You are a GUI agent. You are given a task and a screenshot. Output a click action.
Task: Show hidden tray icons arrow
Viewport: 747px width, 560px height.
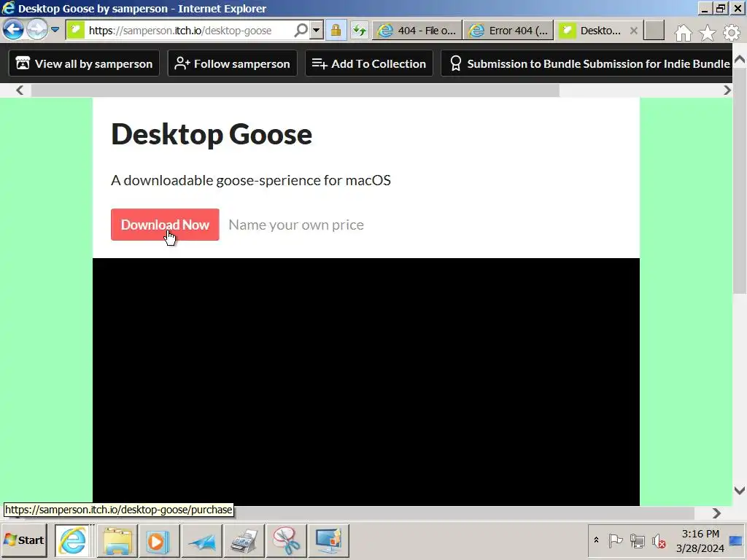coord(596,540)
